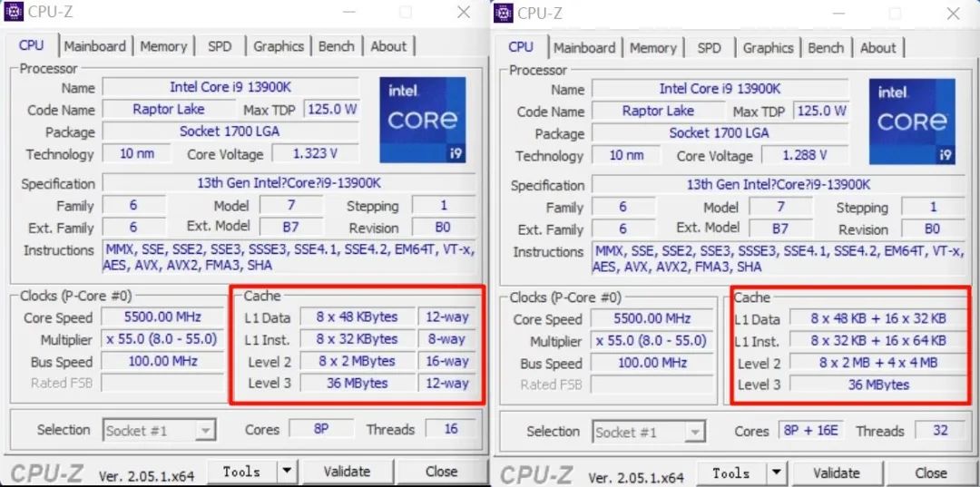
Task: Switch to SPD tab in the left window
Action: 220,46
